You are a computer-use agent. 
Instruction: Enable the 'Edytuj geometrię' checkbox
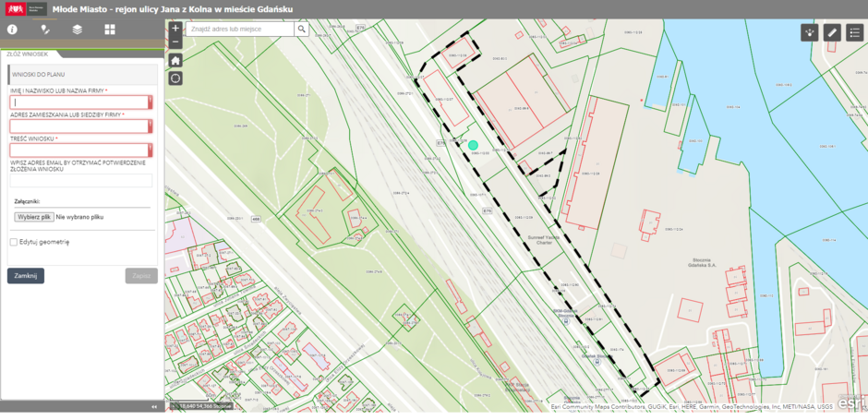tap(14, 242)
